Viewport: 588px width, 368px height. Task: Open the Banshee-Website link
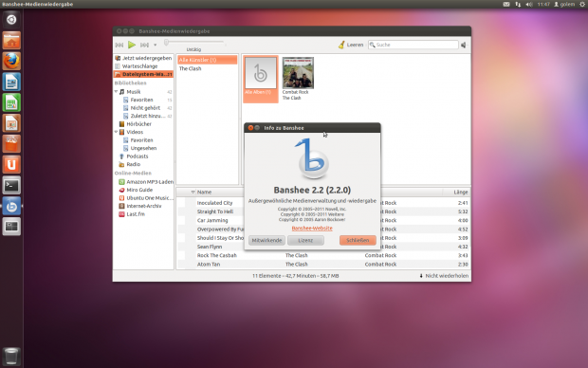pos(312,228)
